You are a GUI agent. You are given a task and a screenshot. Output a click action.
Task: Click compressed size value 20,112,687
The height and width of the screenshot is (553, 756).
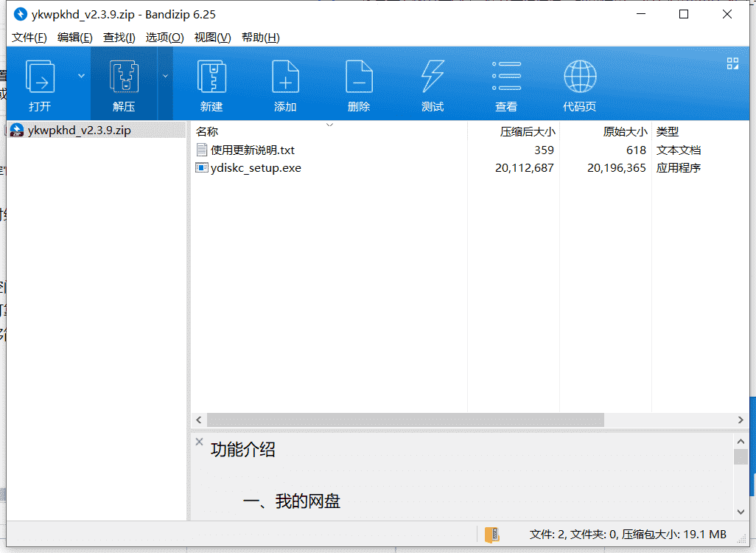tap(524, 168)
